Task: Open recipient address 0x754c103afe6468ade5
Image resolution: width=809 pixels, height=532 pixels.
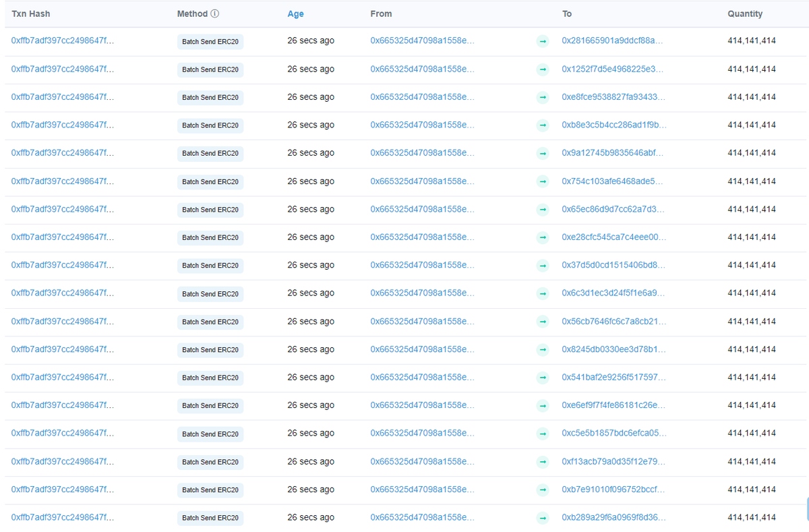Action: [x=612, y=181]
